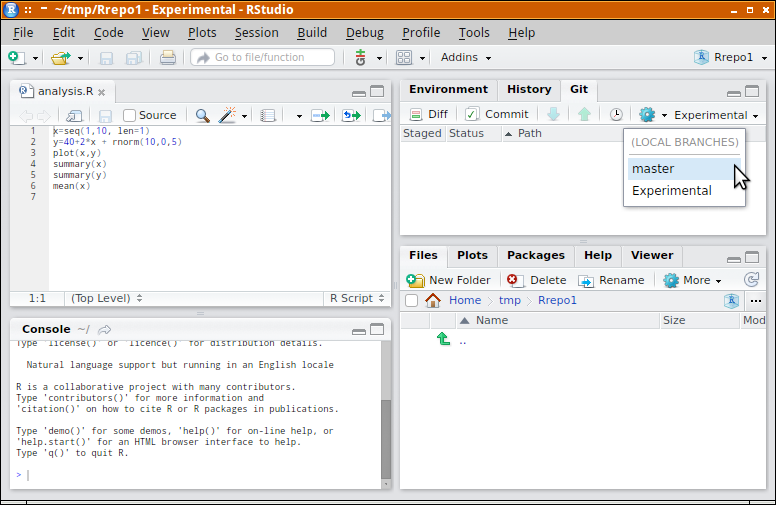Click the code tools magic wand icon
The image size is (776, 505).
point(227,115)
